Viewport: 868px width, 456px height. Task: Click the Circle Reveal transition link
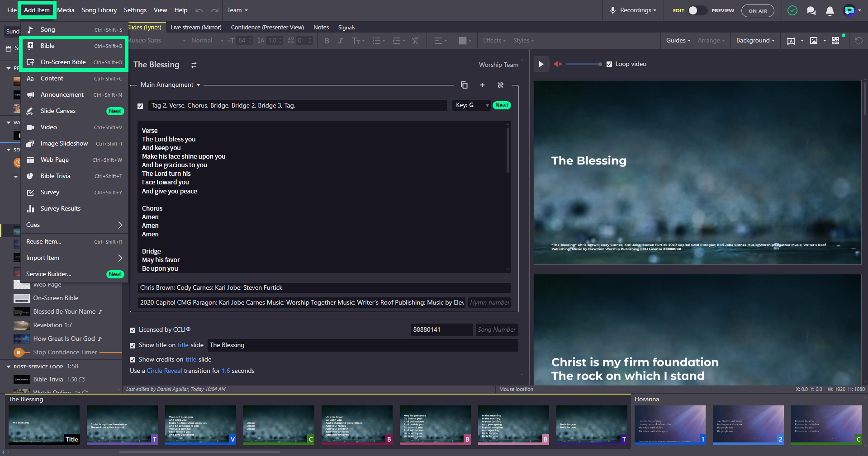pos(164,371)
